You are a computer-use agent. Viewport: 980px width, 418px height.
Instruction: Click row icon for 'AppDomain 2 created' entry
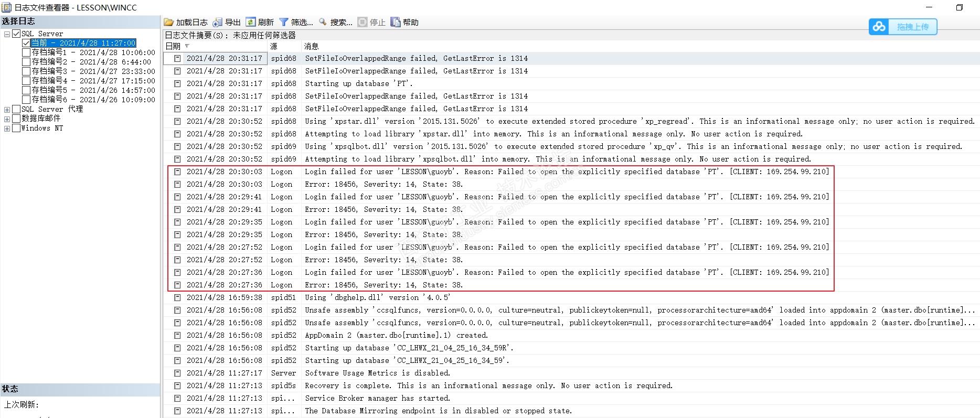(177, 335)
